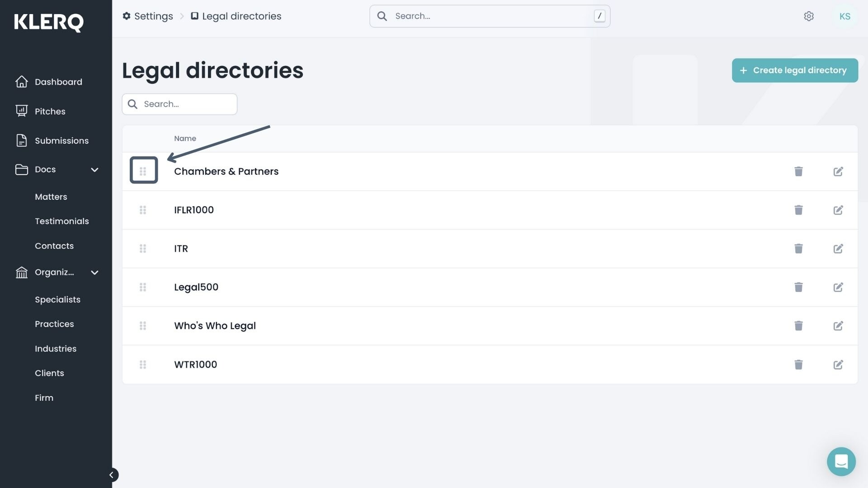The image size is (868, 488).
Task: Click the drag handle for WTR1000 row
Action: pyautogui.click(x=143, y=365)
